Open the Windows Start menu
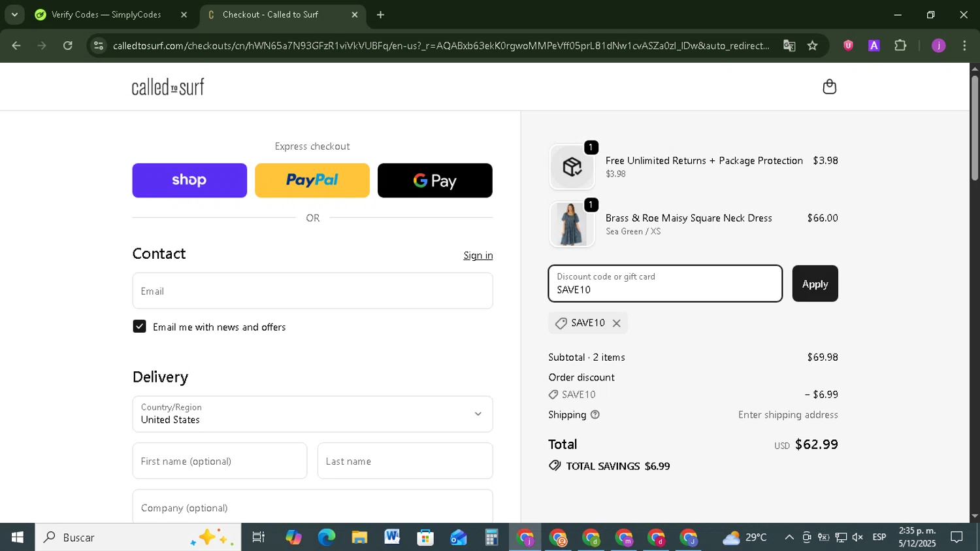The height and width of the screenshot is (551, 980). [x=18, y=537]
